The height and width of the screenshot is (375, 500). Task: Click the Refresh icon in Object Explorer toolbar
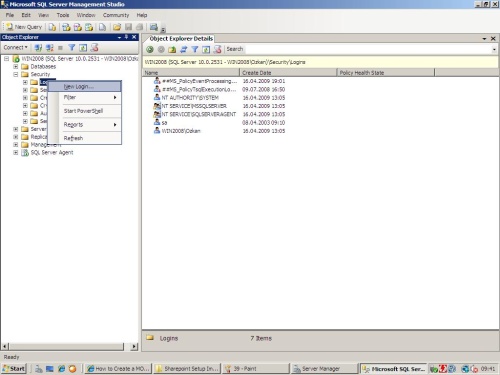83,48
